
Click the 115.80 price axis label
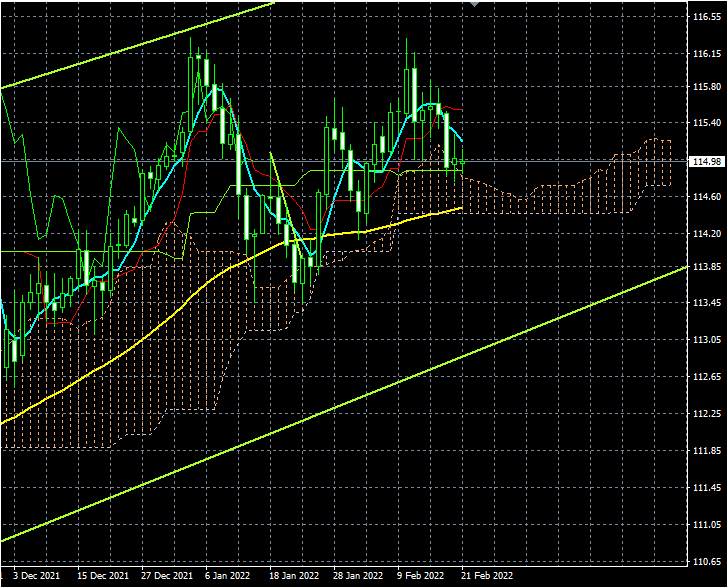707,87
